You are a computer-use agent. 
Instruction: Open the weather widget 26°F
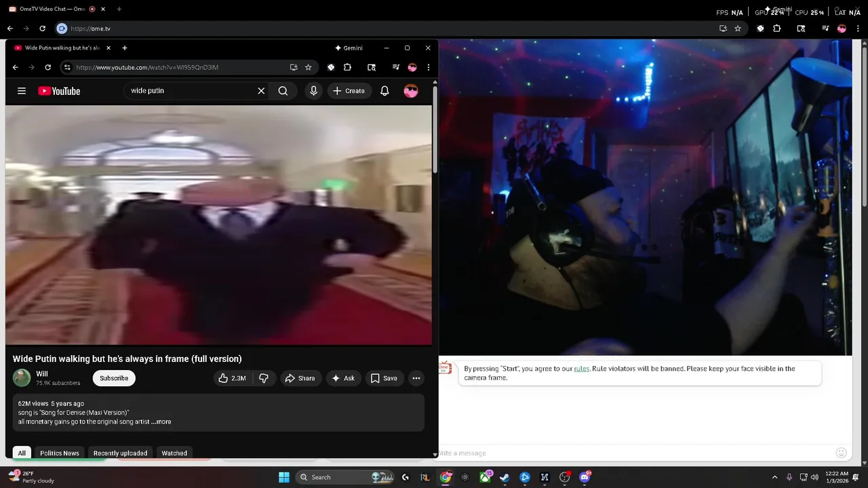31,477
